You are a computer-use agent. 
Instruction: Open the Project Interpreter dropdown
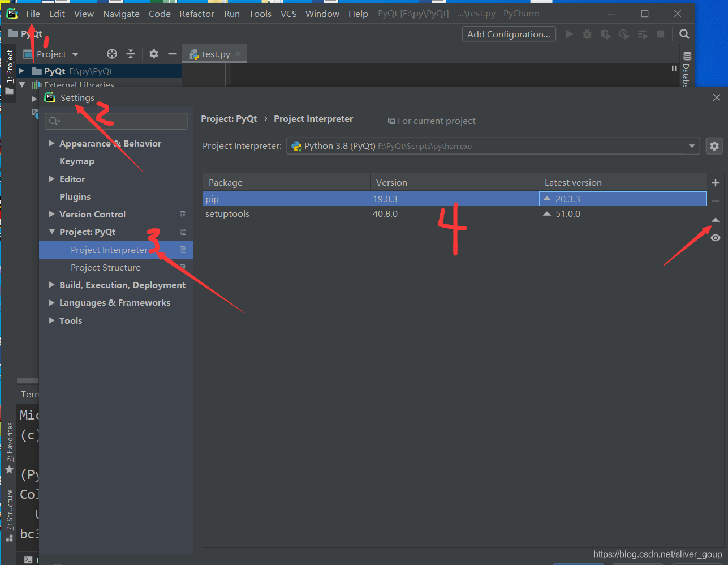coord(493,146)
